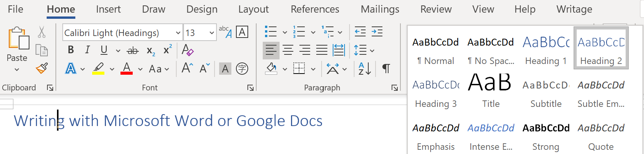
Task: Switch to the Insert tab
Action: coord(108,9)
